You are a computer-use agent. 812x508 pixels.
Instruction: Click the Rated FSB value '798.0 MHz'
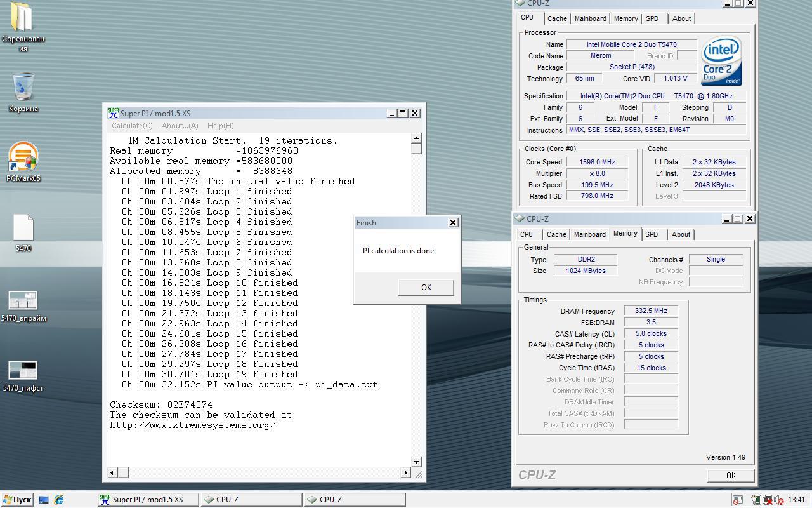pyautogui.click(x=597, y=196)
